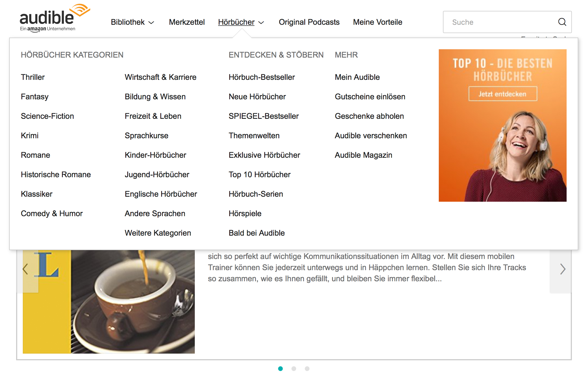Go to next carousel slide arrow
This screenshot has height=392, width=588.
click(562, 269)
